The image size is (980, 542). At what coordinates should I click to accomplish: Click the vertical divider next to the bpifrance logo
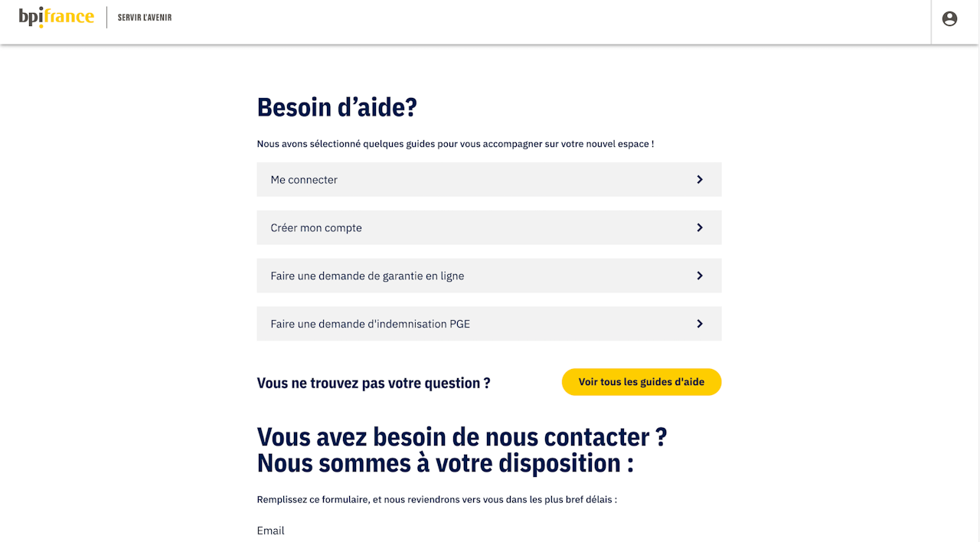[x=106, y=18]
